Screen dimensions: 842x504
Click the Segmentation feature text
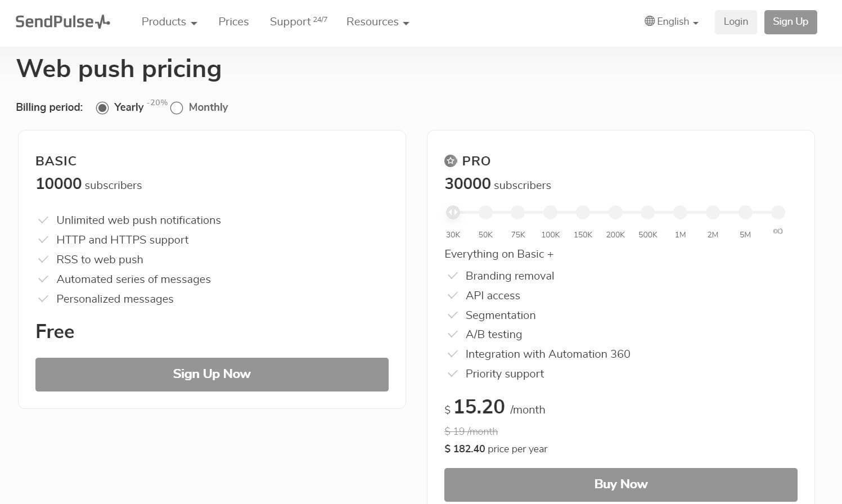click(x=501, y=315)
